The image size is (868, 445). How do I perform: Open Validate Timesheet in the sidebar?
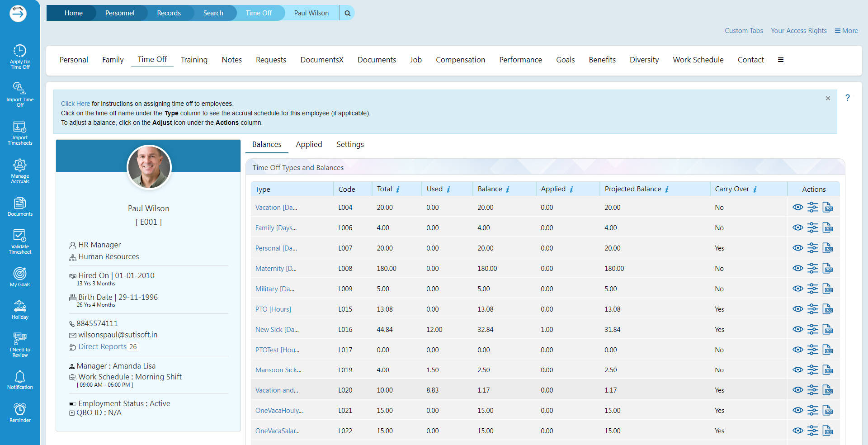(x=20, y=241)
